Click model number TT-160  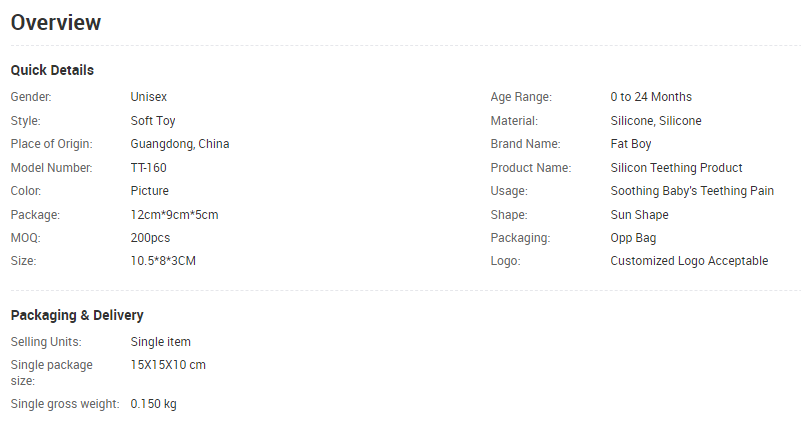point(149,168)
